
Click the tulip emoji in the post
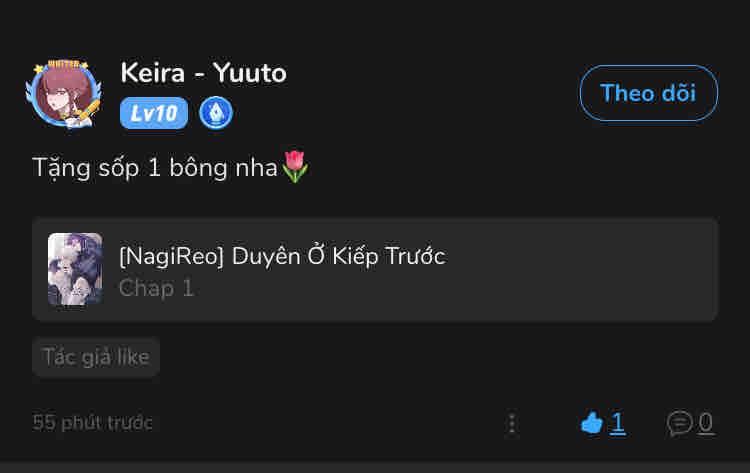point(295,167)
